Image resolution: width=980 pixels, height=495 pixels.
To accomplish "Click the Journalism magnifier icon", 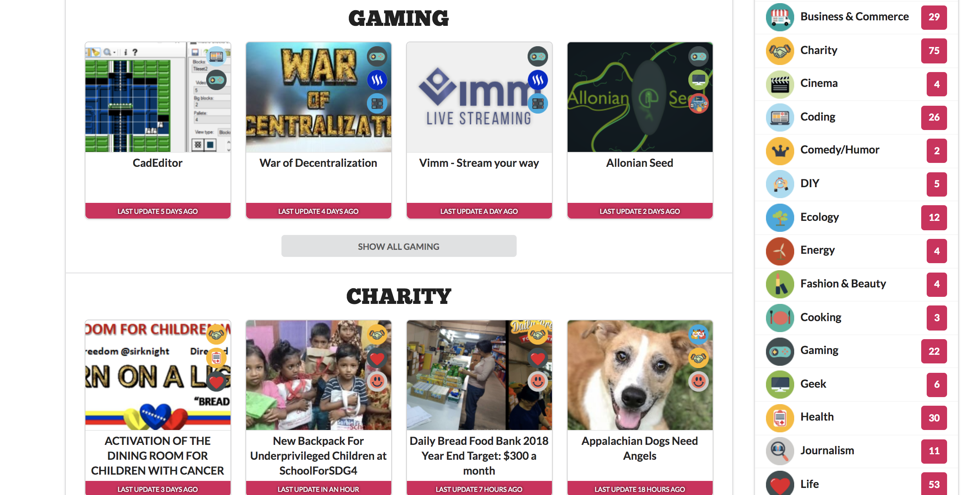I will tap(780, 451).
